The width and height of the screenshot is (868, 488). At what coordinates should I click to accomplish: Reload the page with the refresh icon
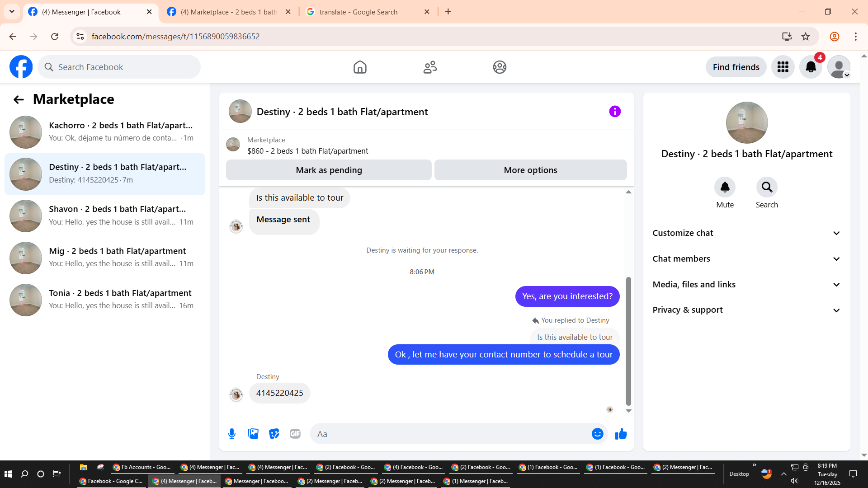point(55,37)
